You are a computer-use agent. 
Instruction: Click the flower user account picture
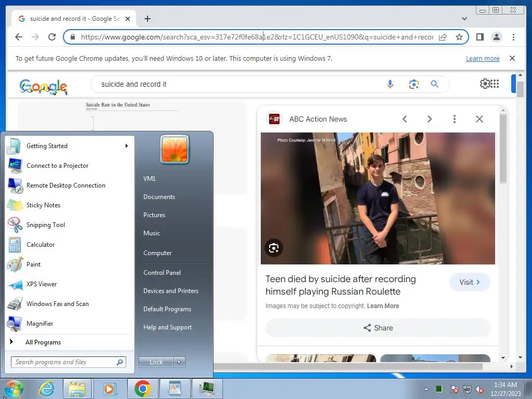(175, 149)
